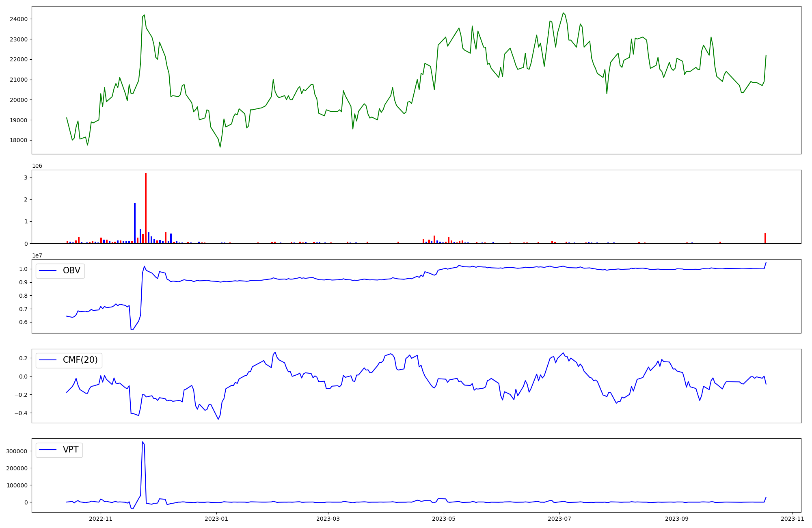Image resolution: width=812 pixels, height=528 pixels.
Task: Select the 2023-01 x-axis date label
Action: (216, 519)
